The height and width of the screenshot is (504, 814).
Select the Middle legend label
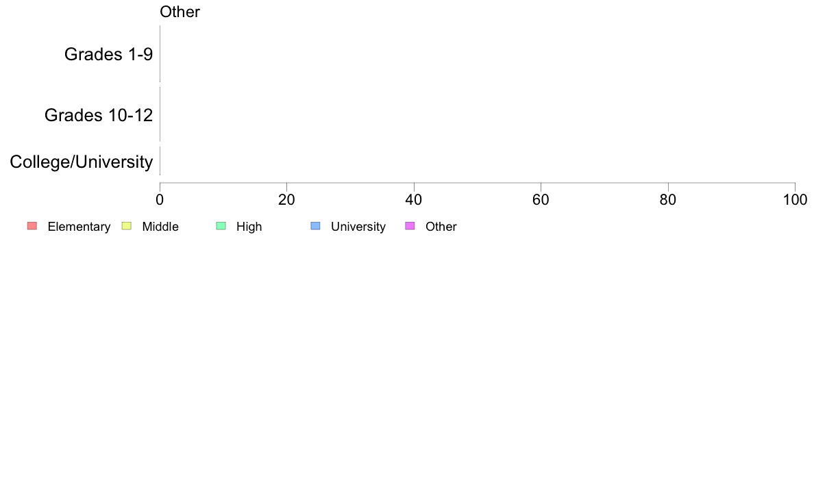(x=160, y=227)
